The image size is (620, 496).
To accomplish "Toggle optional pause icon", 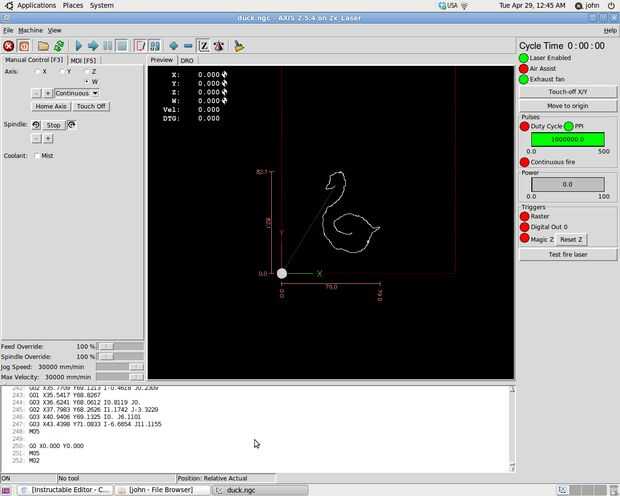I will pos(155,46).
